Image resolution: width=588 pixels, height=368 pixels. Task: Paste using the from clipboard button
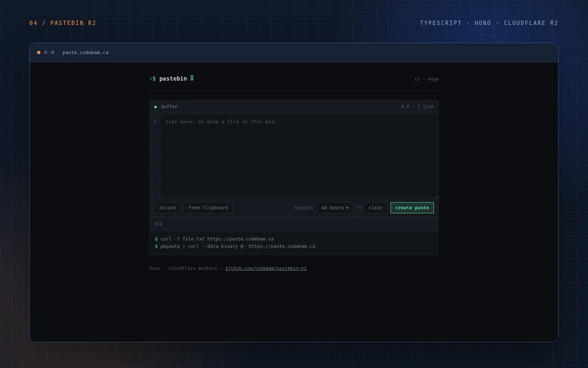pos(208,208)
